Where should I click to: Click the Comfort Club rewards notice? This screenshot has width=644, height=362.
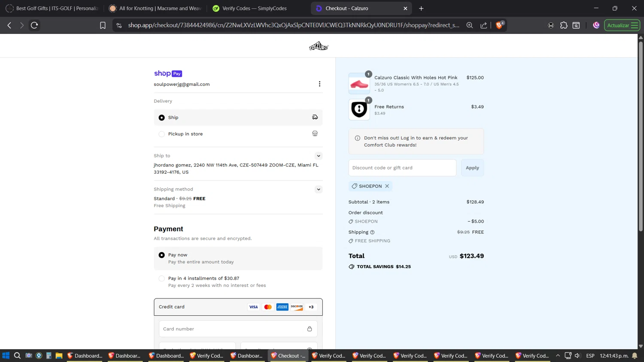click(416, 141)
